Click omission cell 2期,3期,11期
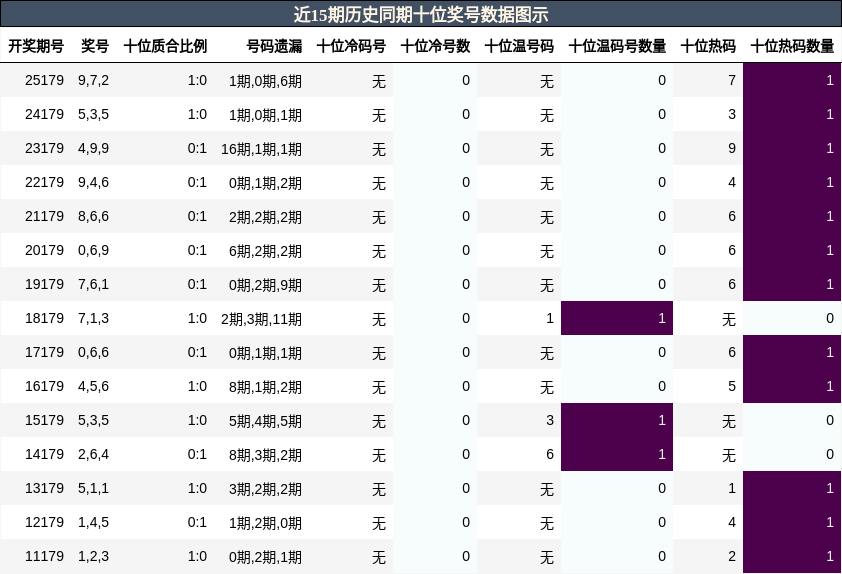The height and width of the screenshot is (574, 842). (262, 319)
